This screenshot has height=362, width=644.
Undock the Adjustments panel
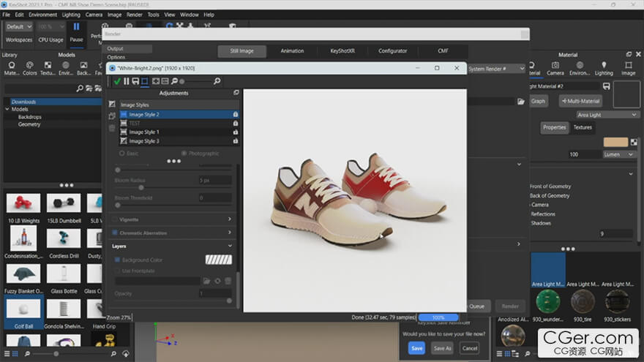click(236, 93)
